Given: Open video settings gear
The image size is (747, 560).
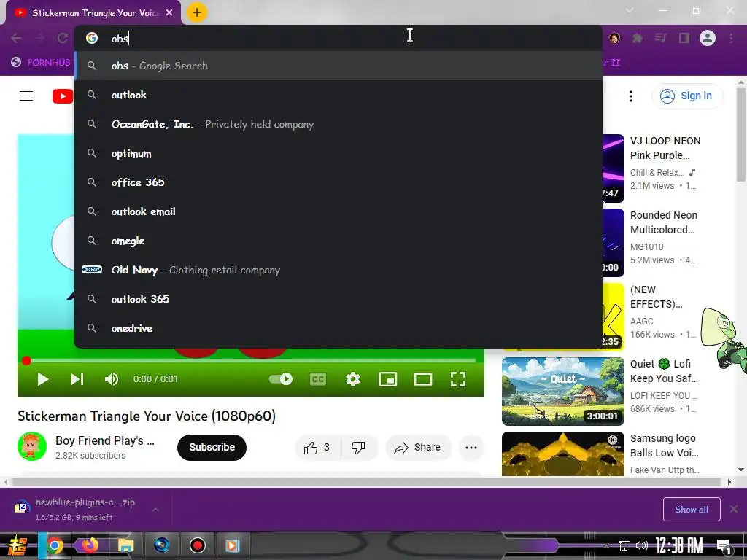Looking at the screenshot, I should [353, 379].
